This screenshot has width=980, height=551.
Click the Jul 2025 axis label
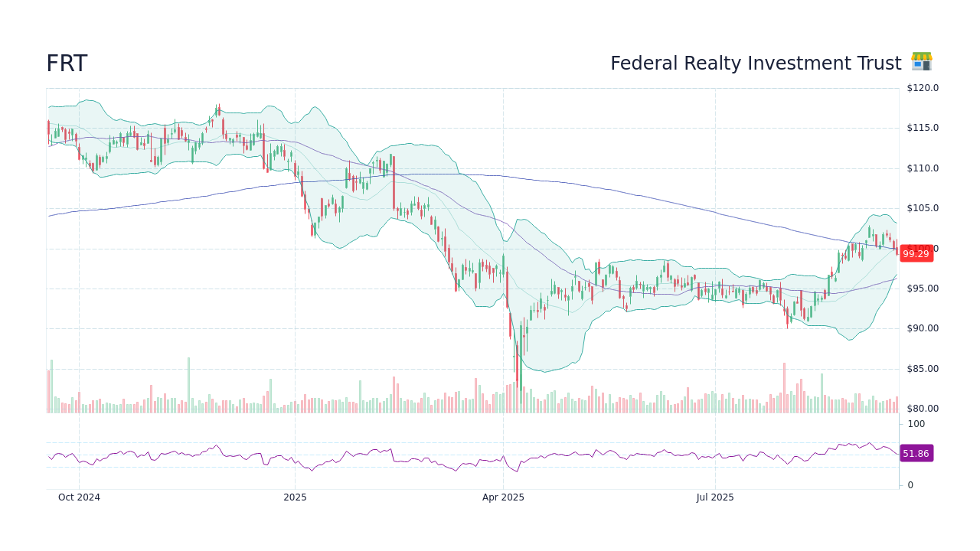pos(716,497)
